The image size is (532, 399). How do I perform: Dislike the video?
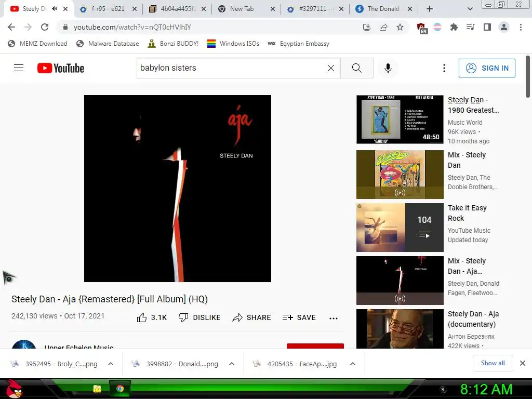tap(199, 317)
